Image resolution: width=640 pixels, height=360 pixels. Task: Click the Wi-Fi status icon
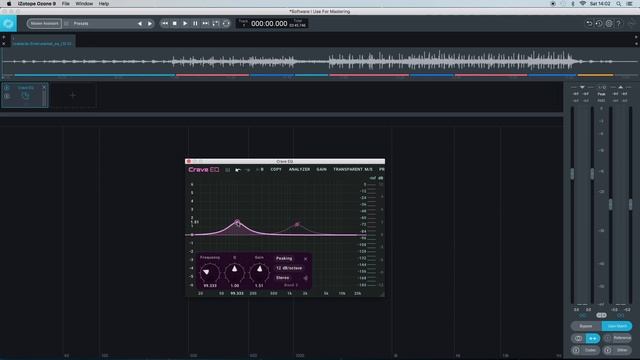[583, 4]
